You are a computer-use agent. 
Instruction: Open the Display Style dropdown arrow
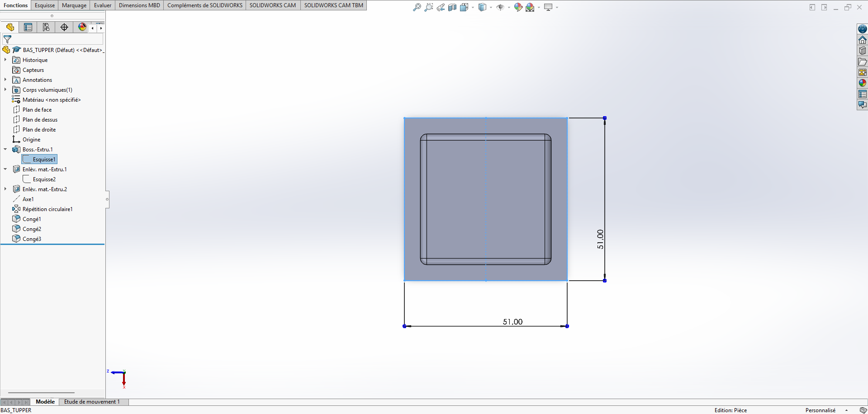491,7
